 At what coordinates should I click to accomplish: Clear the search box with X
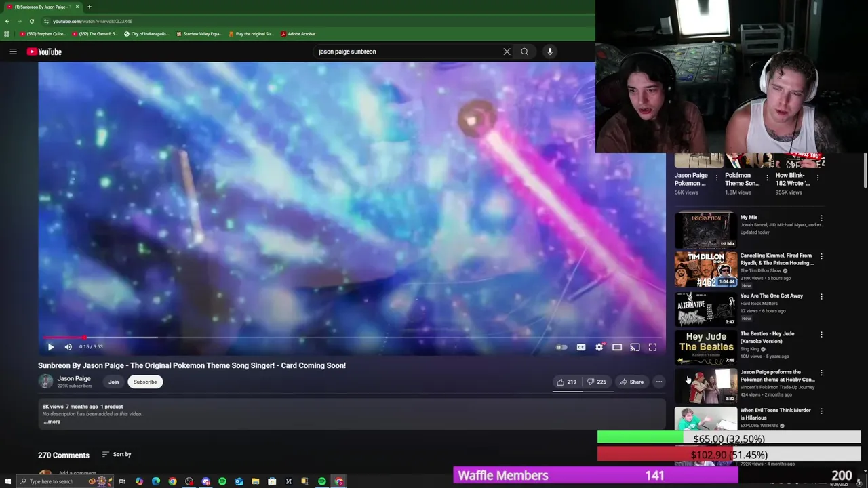[507, 52]
